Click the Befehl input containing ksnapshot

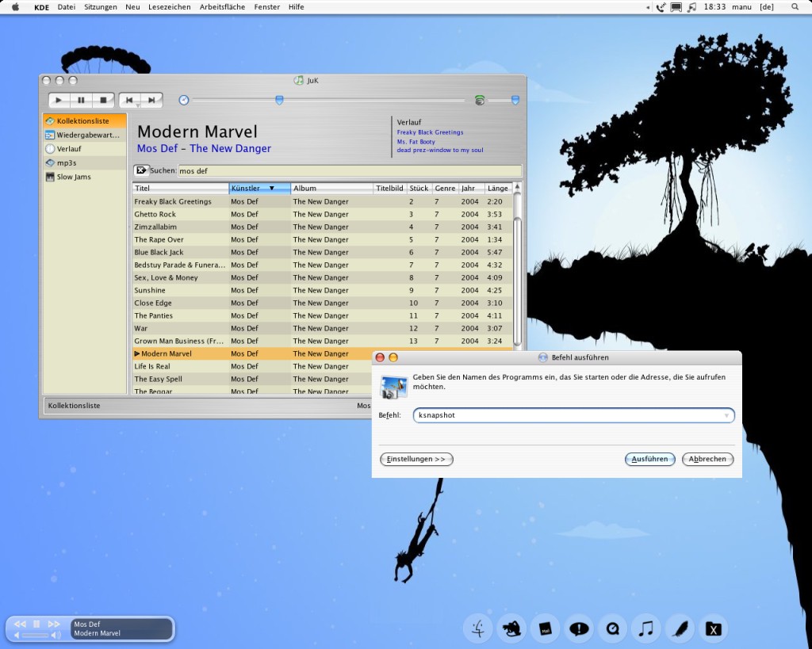573,415
